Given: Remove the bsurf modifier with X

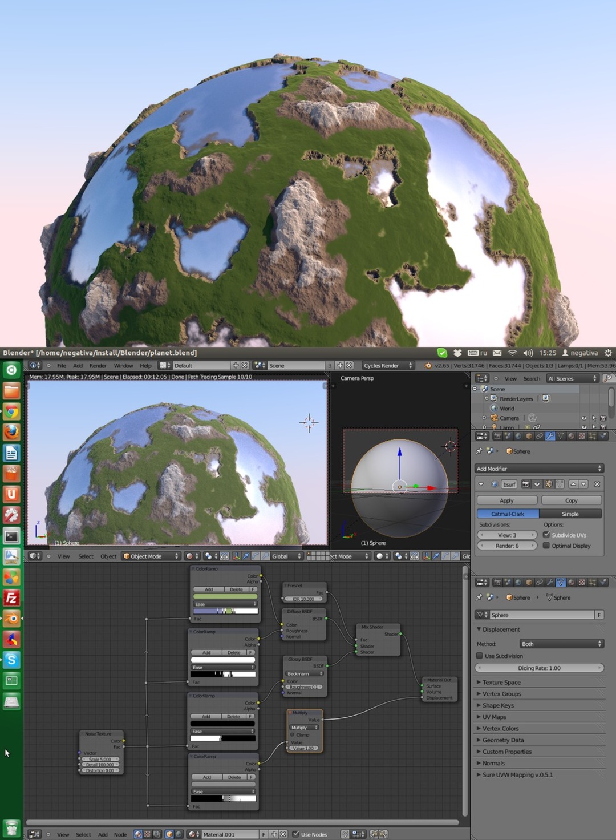Looking at the screenshot, I should (x=597, y=484).
